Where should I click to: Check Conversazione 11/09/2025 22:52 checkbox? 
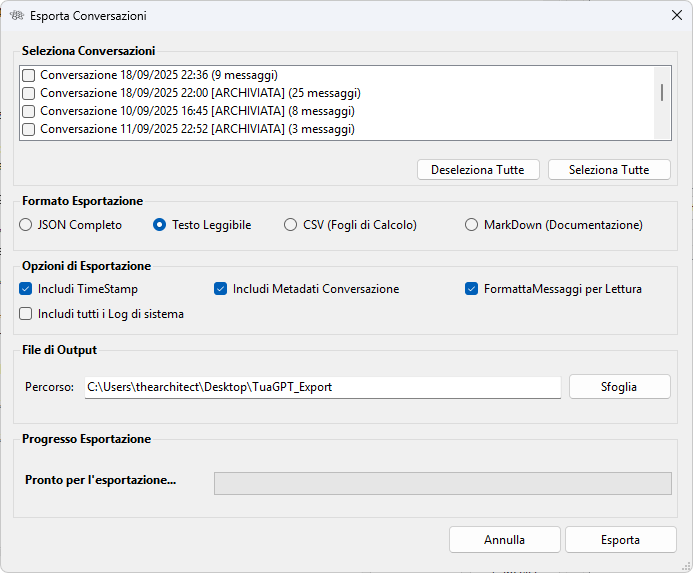29,129
